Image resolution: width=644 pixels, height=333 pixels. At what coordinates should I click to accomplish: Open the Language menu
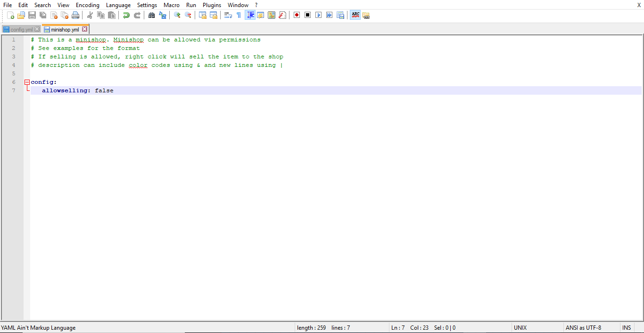pyautogui.click(x=118, y=5)
